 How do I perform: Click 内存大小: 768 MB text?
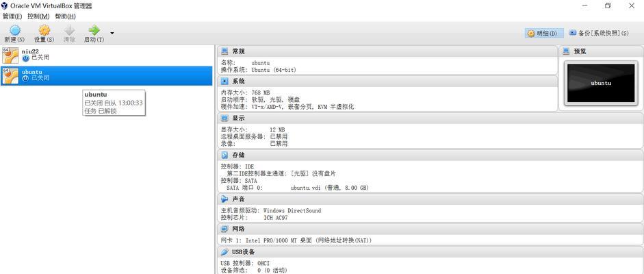click(x=245, y=93)
